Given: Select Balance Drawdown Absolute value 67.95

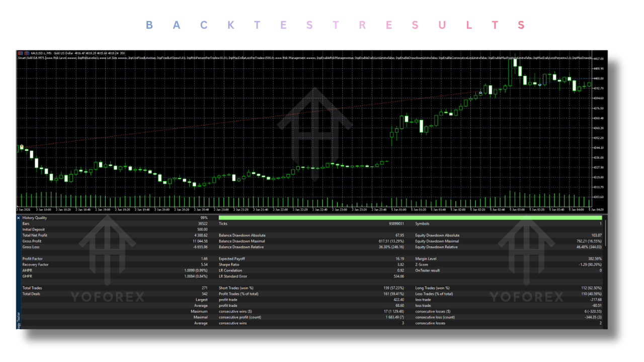Looking at the screenshot, I should click(400, 235).
